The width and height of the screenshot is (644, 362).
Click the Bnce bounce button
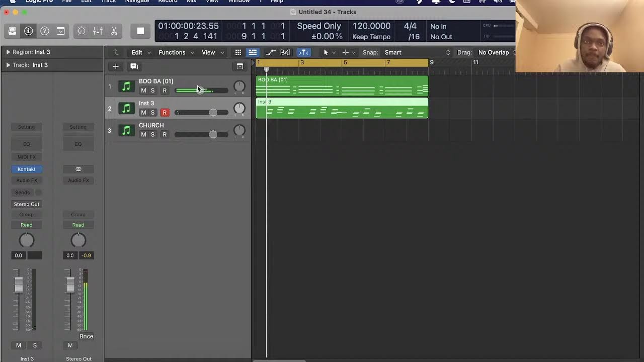pyautogui.click(x=86, y=336)
